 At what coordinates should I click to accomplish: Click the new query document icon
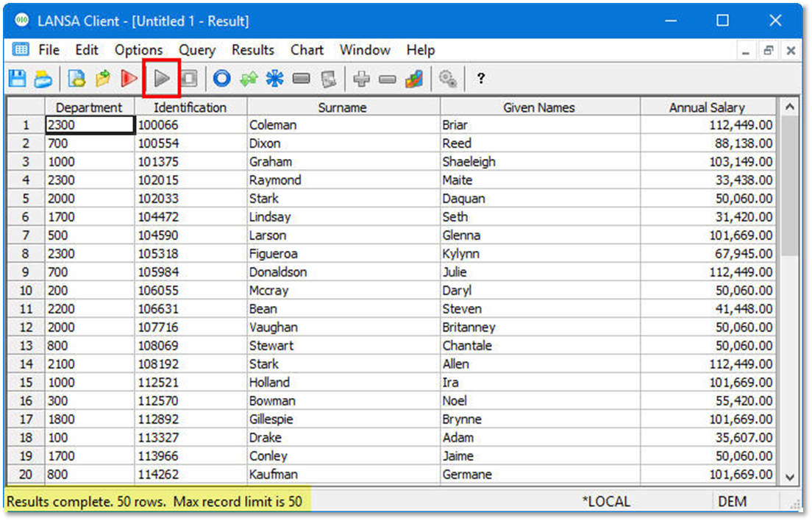pyautogui.click(x=76, y=79)
